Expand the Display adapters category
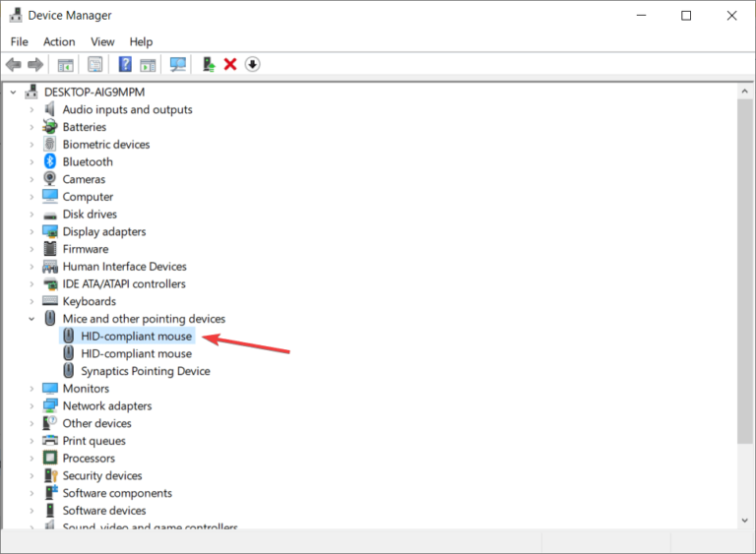 click(x=31, y=232)
